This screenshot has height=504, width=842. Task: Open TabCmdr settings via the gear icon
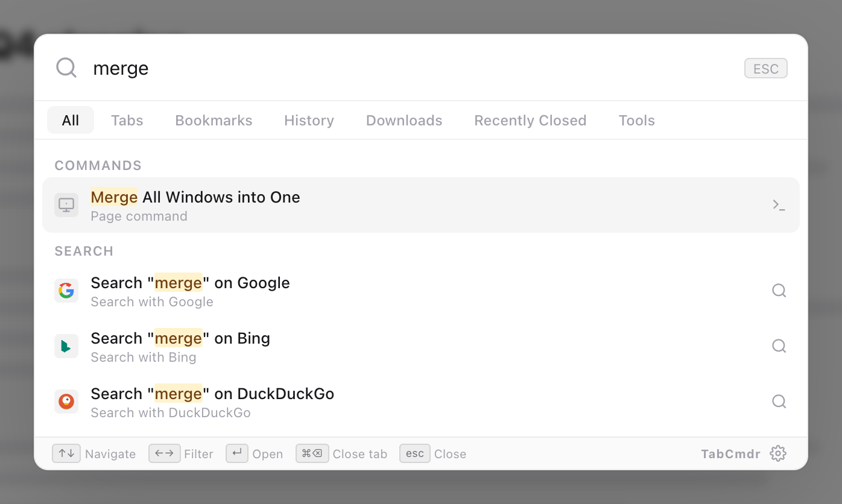[x=778, y=453]
